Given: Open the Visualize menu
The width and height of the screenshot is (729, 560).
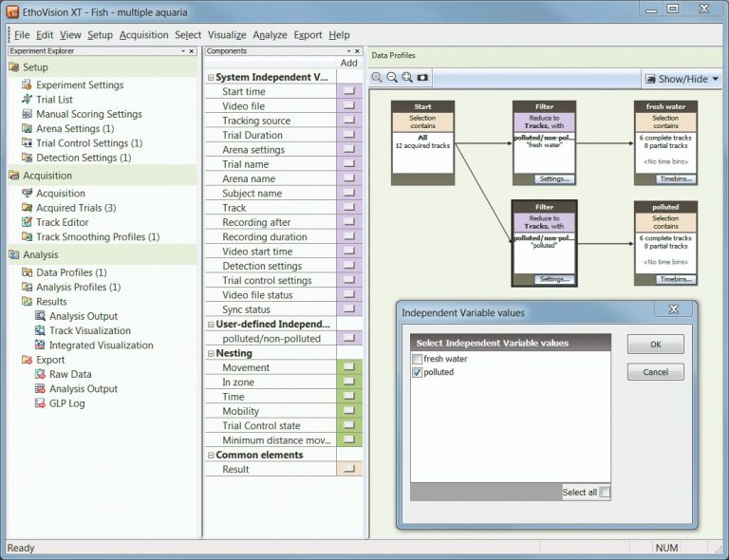Looking at the screenshot, I should point(227,35).
